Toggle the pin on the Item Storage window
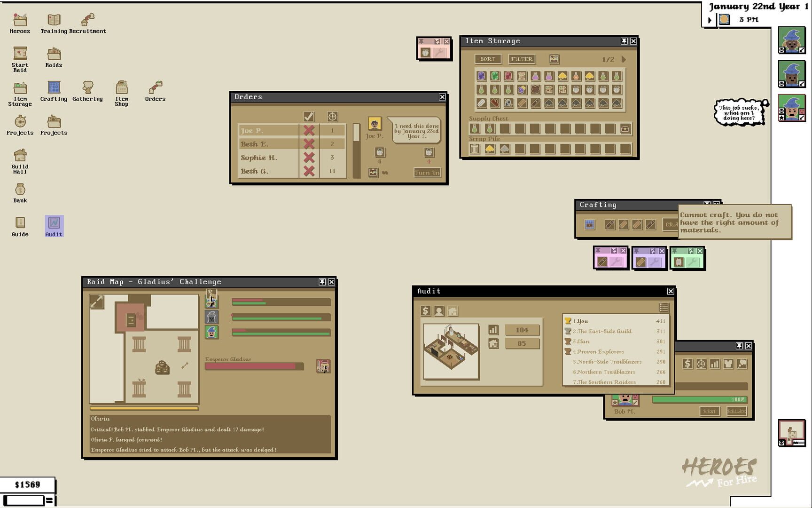The height and width of the screenshot is (508, 812). coord(624,41)
